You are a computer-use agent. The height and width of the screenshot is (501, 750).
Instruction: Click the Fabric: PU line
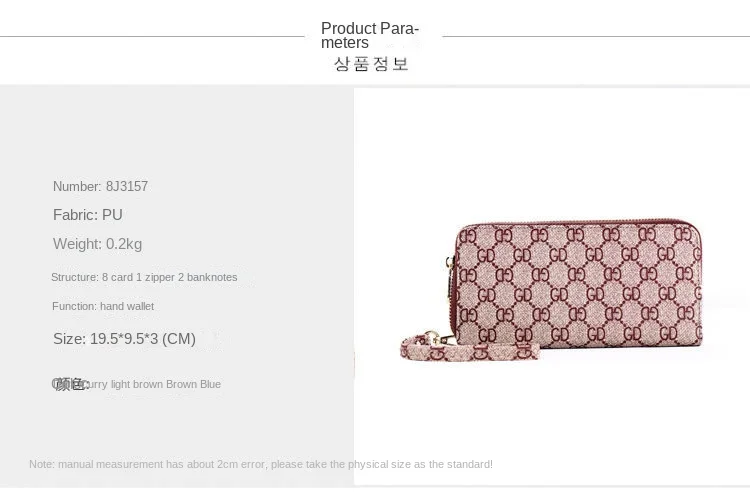[88, 215]
